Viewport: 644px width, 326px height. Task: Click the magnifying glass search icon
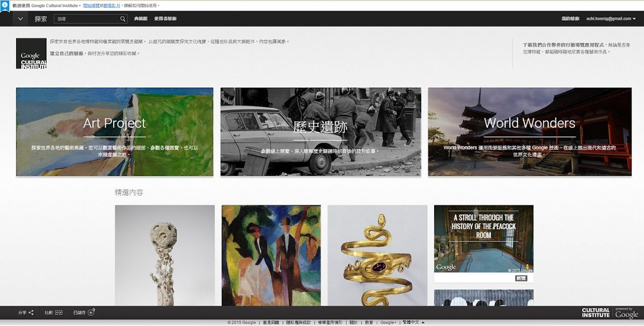[x=123, y=19]
